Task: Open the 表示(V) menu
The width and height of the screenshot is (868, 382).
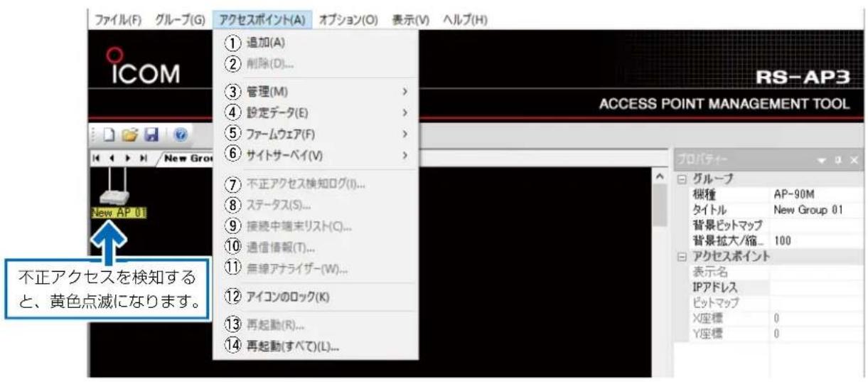Action: tap(412, 20)
